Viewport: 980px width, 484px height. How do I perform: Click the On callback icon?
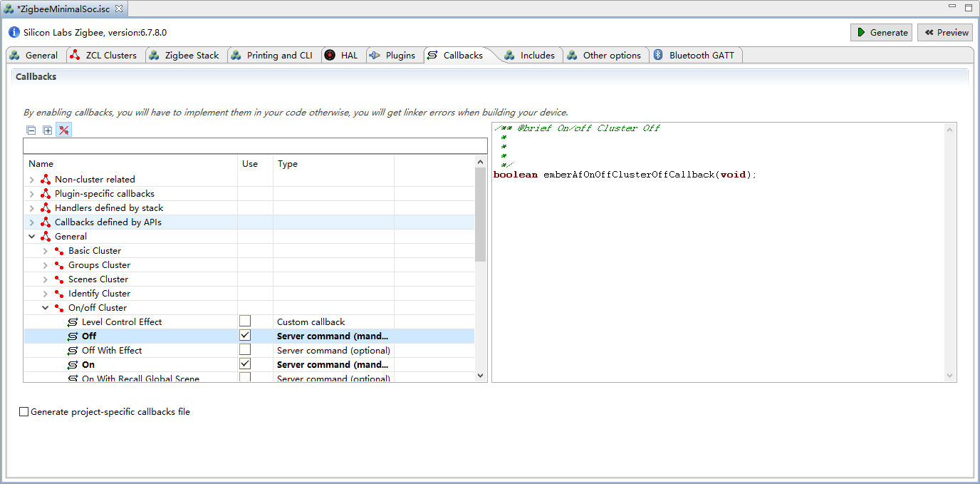click(x=73, y=365)
